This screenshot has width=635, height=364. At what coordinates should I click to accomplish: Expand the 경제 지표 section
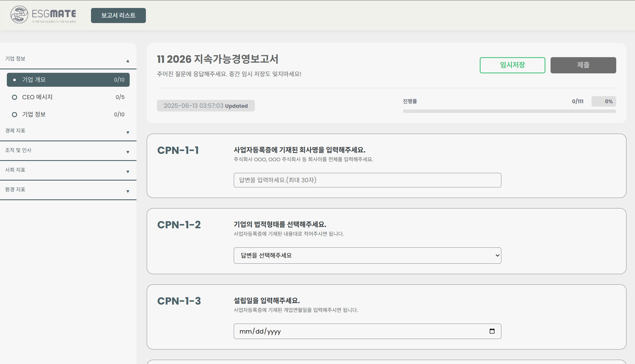tap(128, 133)
